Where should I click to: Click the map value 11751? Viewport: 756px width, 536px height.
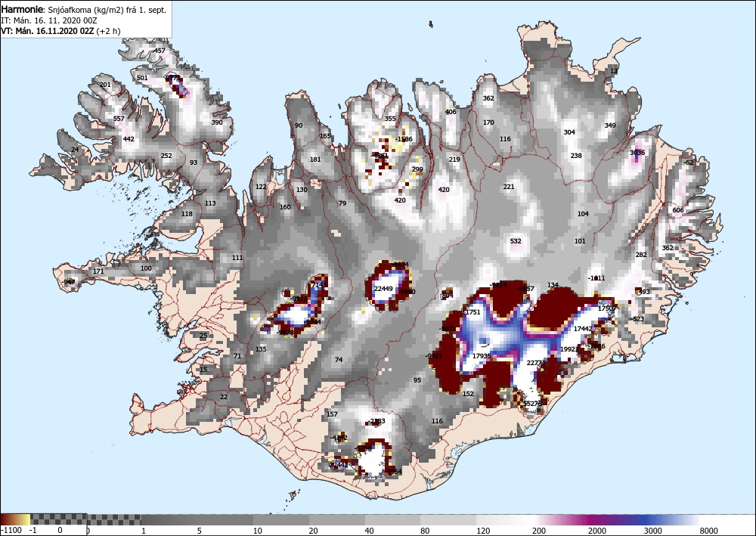471,312
